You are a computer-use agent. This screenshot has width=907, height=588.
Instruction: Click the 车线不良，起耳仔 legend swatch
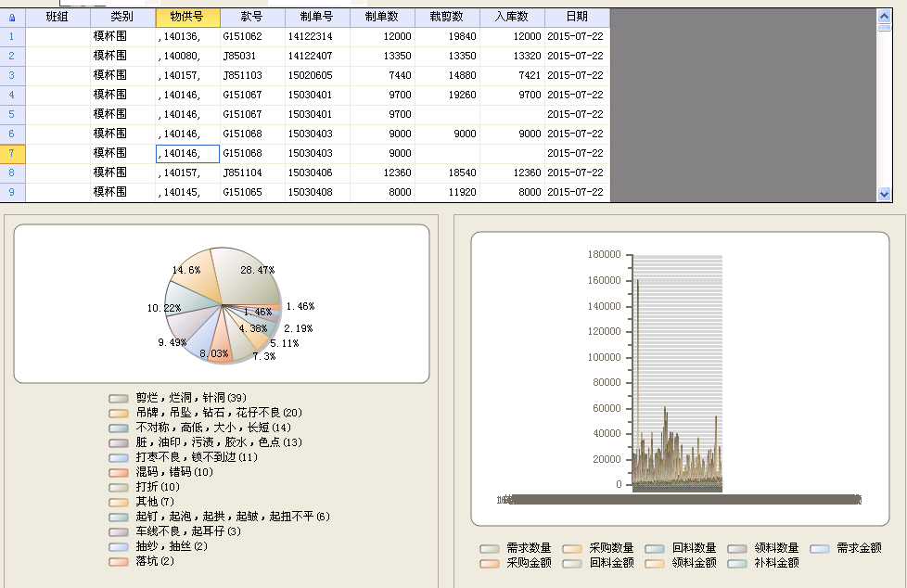pyautogui.click(x=118, y=531)
